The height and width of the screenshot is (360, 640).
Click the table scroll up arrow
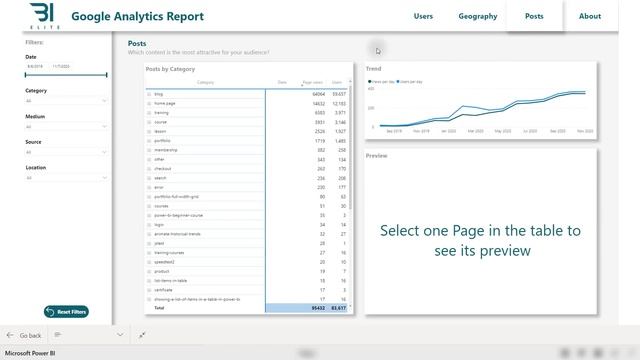[350, 81]
